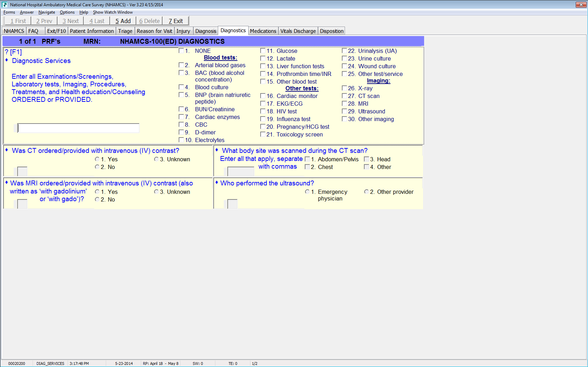588x367 pixels.
Task: Check the BUN/Creatinine checkbox
Action: [x=181, y=109]
